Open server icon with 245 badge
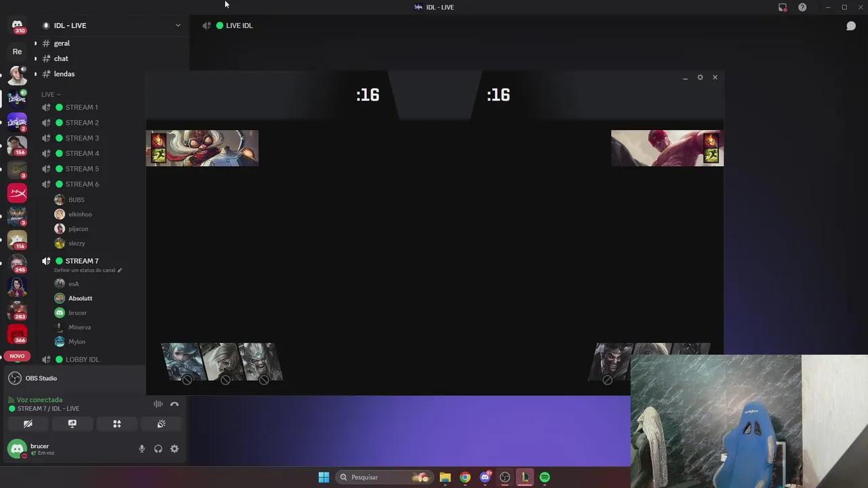The height and width of the screenshot is (488, 868). click(17, 264)
